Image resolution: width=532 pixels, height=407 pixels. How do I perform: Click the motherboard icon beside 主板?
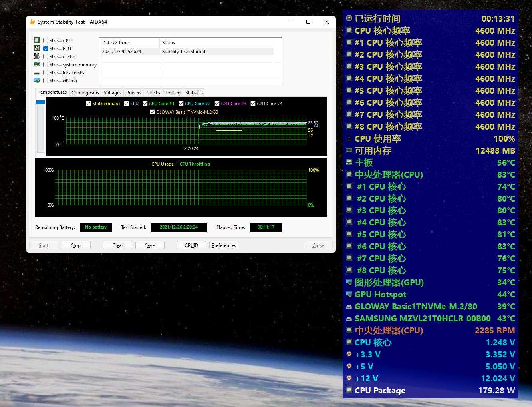(x=349, y=162)
